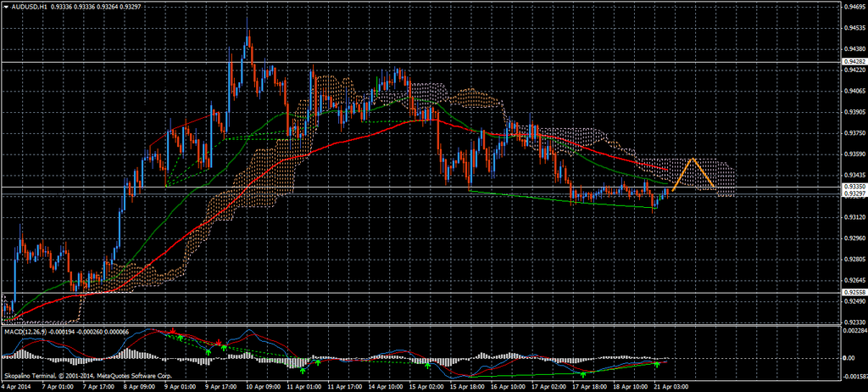Open the AUDUSD,H1 chart dropdown triangle

coord(5,5)
